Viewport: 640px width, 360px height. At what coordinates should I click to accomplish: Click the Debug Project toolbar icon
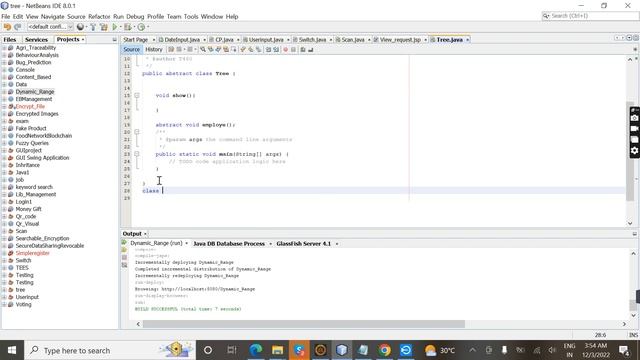[128, 27]
